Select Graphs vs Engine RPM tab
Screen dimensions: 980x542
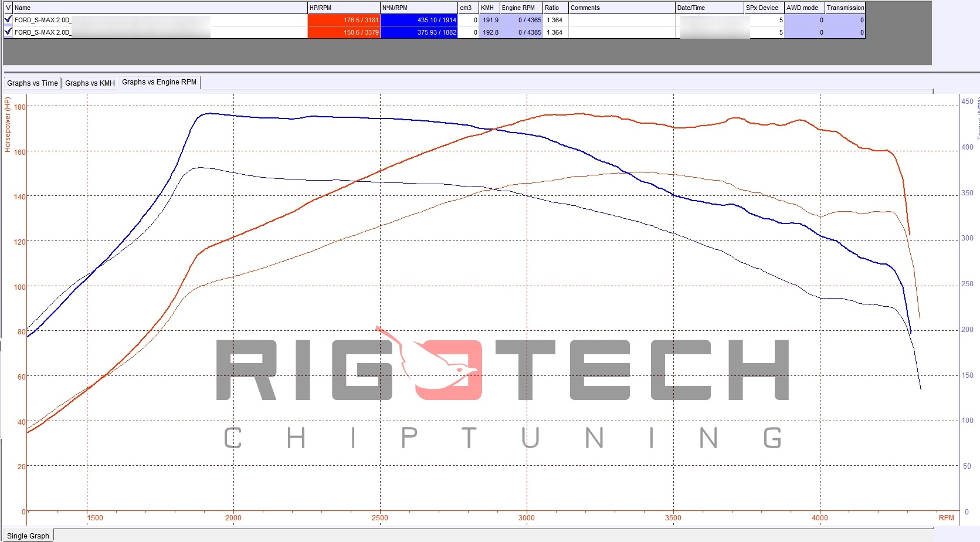click(x=160, y=82)
